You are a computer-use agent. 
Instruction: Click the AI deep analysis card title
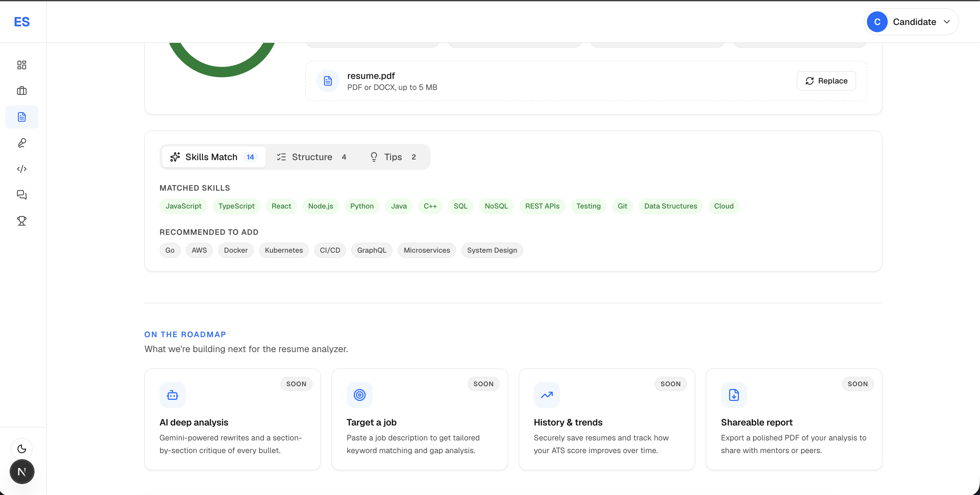(x=194, y=422)
